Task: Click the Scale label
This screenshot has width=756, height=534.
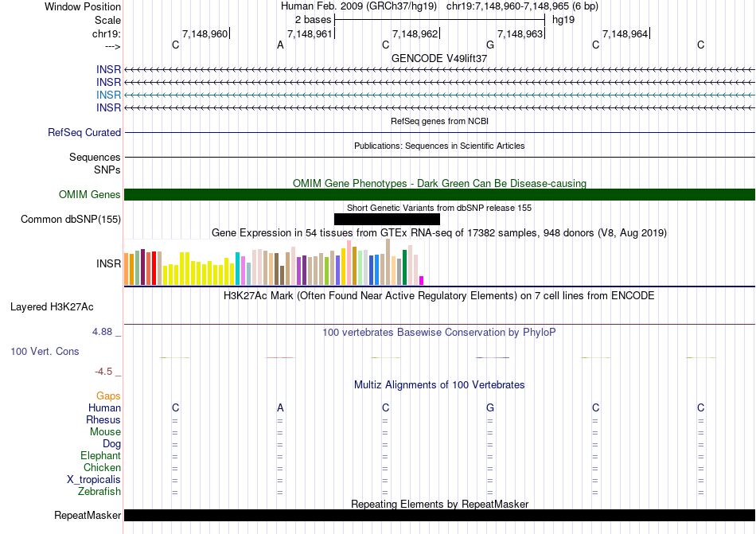Action: tap(107, 20)
